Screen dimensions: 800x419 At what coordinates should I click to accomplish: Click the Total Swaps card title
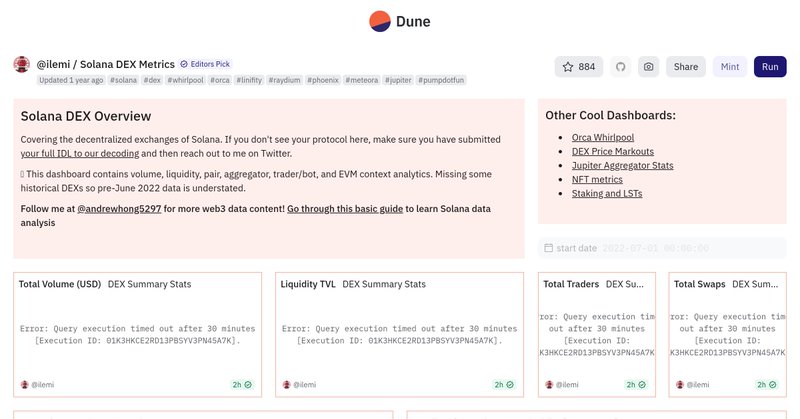[699, 284]
